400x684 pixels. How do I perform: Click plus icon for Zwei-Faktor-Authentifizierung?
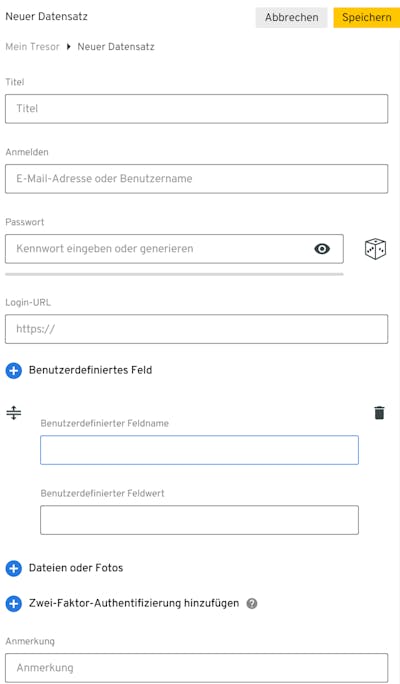pos(14,604)
